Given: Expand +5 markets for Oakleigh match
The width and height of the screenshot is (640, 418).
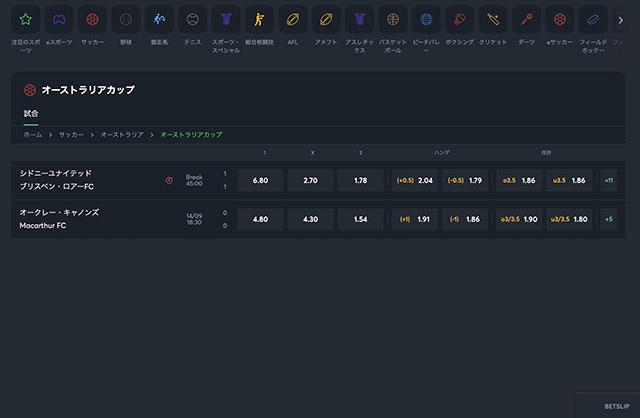Looking at the screenshot, I should click(x=609, y=219).
